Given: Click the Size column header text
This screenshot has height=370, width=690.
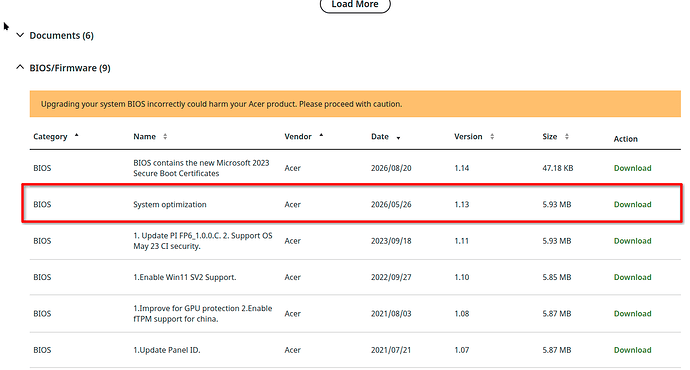Looking at the screenshot, I should [550, 136].
